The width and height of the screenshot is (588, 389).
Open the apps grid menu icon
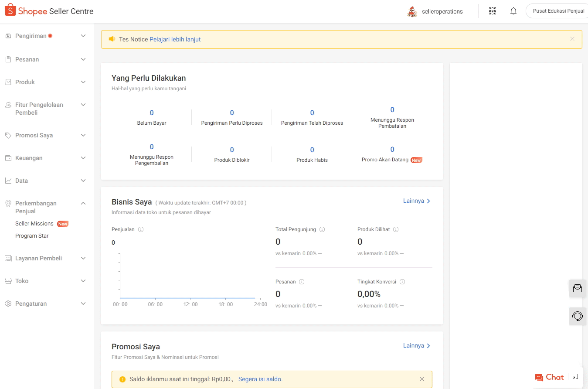(493, 11)
